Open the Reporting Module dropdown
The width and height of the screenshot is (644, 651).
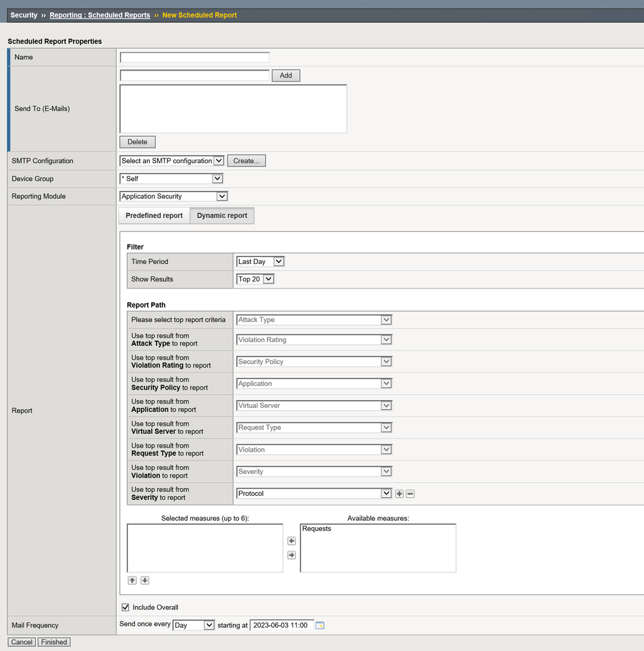[173, 196]
